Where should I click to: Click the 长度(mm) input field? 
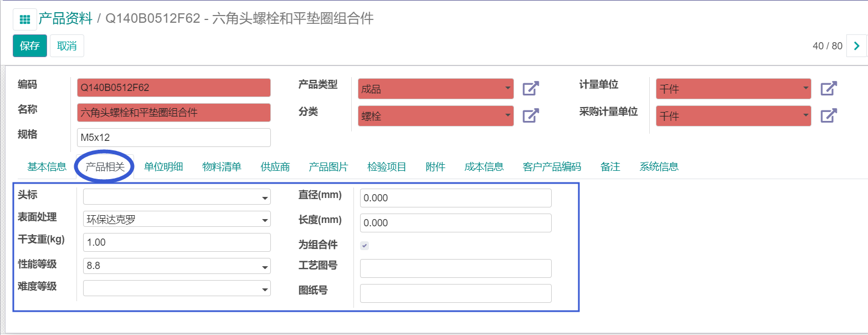(x=456, y=223)
